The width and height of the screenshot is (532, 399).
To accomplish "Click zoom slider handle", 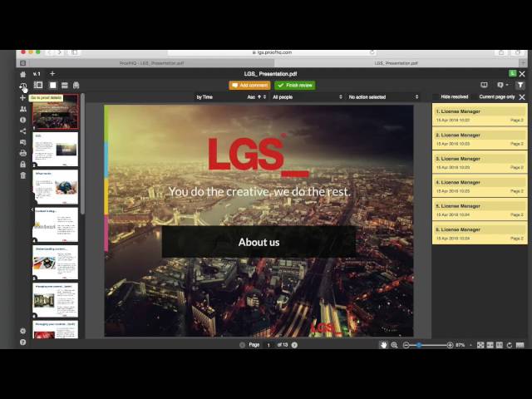I will click(x=419, y=345).
